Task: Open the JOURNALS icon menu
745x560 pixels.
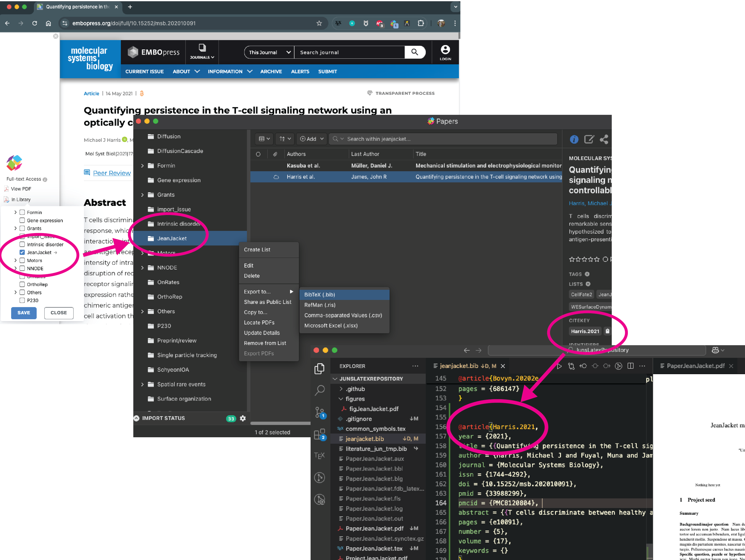Action: 202,52
